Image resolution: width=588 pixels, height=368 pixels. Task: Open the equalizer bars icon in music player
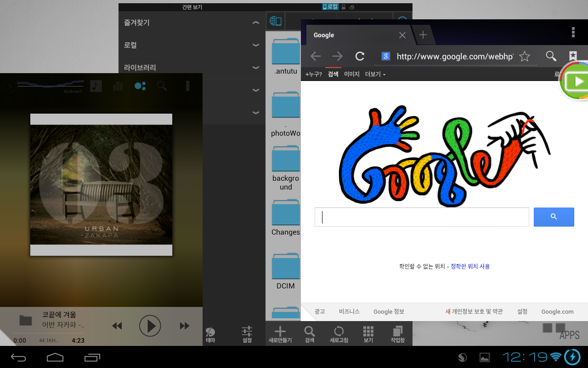(118, 86)
